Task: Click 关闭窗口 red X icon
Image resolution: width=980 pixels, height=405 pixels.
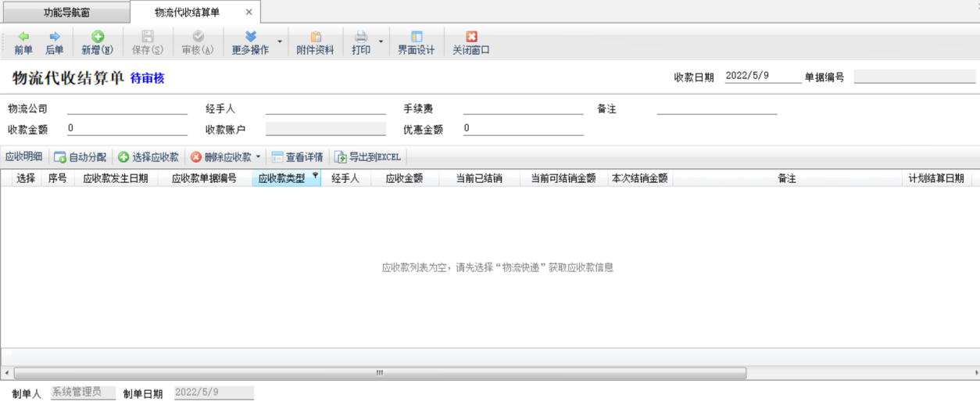Action: click(471, 37)
